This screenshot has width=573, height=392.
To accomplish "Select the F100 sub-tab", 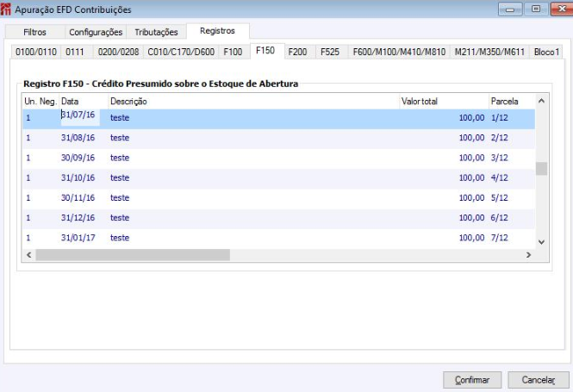I will (x=233, y=52).
